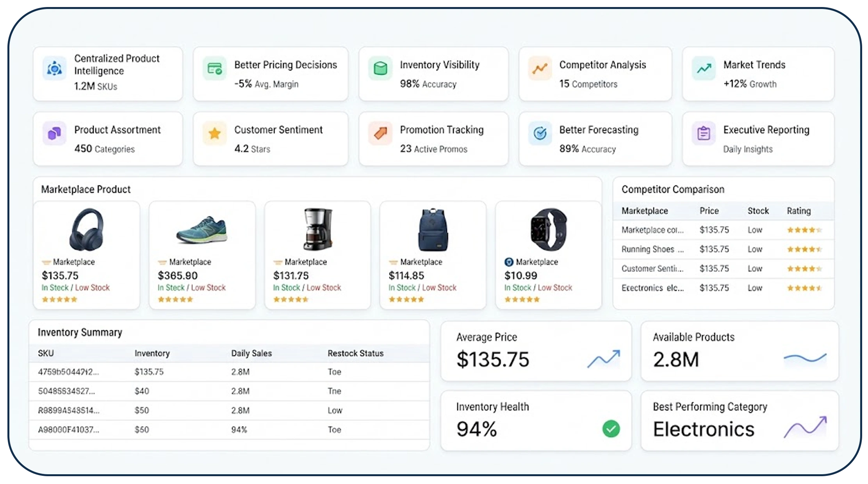The image size is (868, 484).
Task: Select the SKU row R9899A543514...
Action: click(x=229, y=411)
